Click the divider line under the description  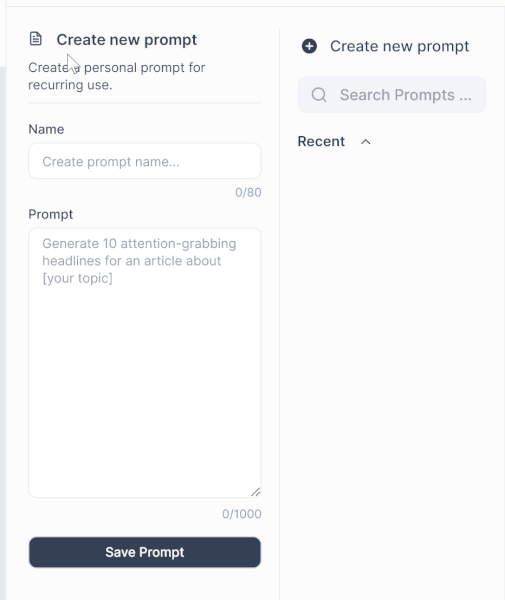(x=145, y=103)
